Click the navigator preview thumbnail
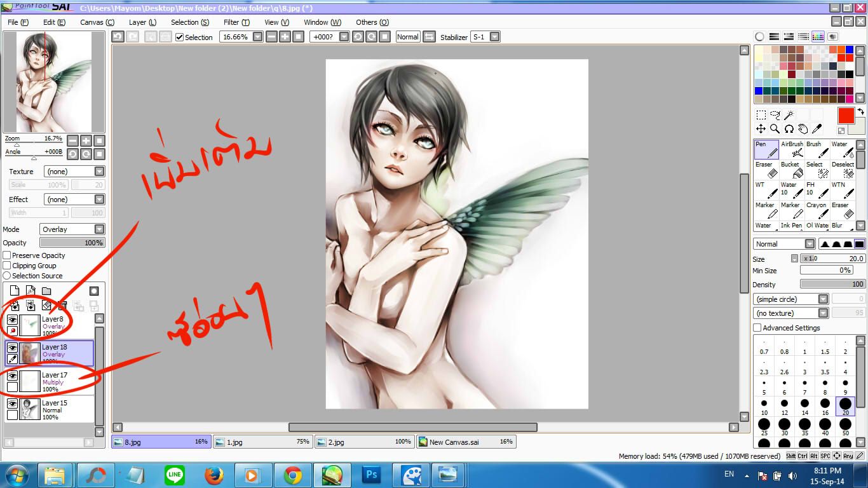 [54, 82]
